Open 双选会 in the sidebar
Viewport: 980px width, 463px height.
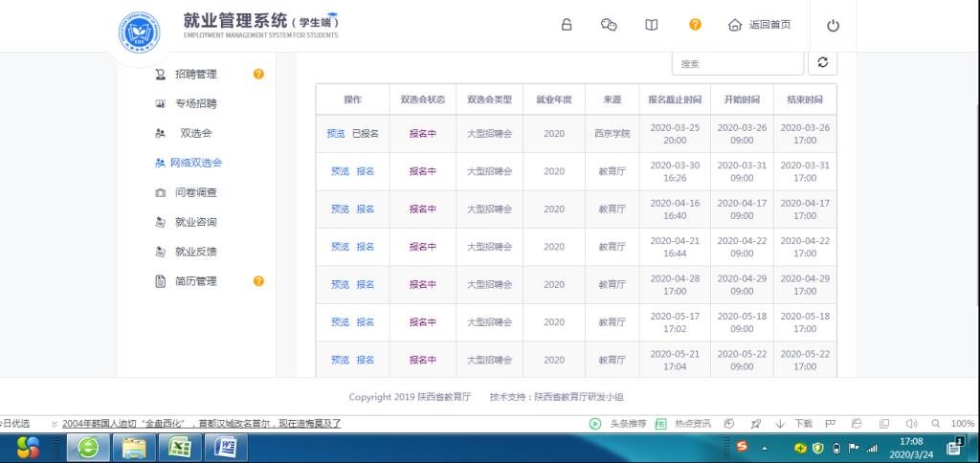[x=195, y=133]
